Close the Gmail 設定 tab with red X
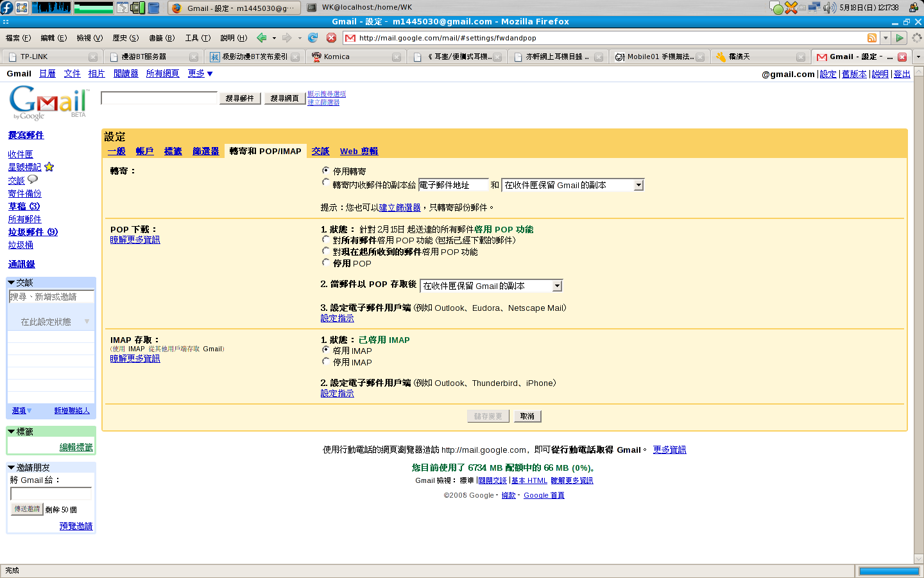The width and height of the screenshot is (924, 578). [x=902, y=57]
